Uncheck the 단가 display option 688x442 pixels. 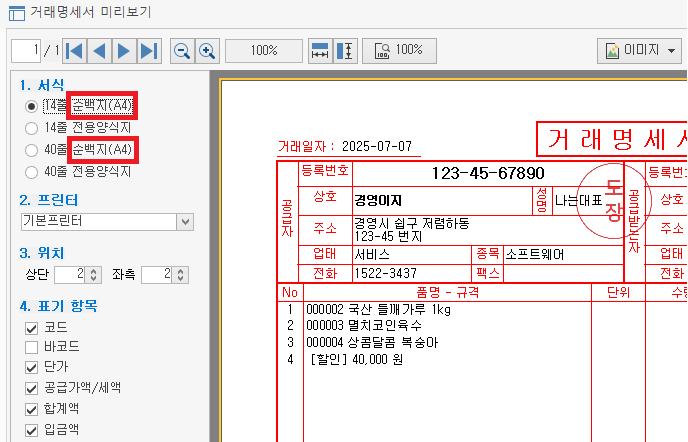tap(32, 366)
